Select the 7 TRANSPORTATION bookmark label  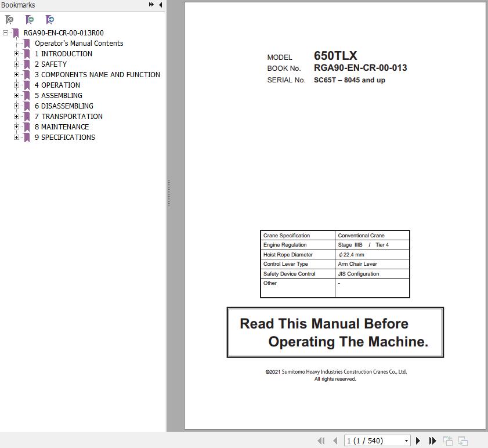click(68, 117)
